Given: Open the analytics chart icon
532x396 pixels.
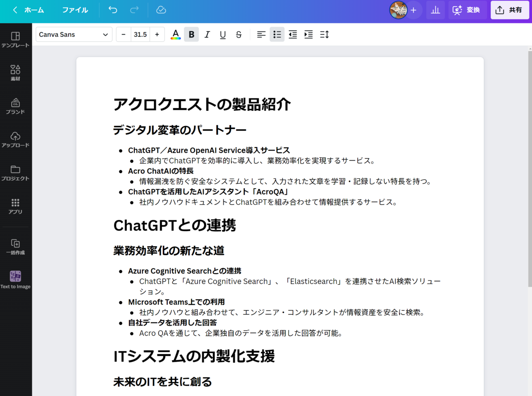Looking at the screenshot, I should (435, 10).
